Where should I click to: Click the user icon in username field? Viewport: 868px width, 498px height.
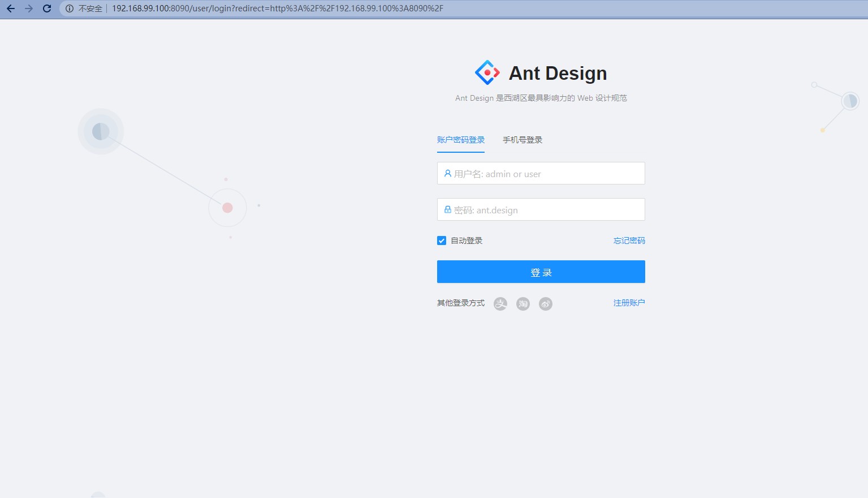(x=448, y=174)
